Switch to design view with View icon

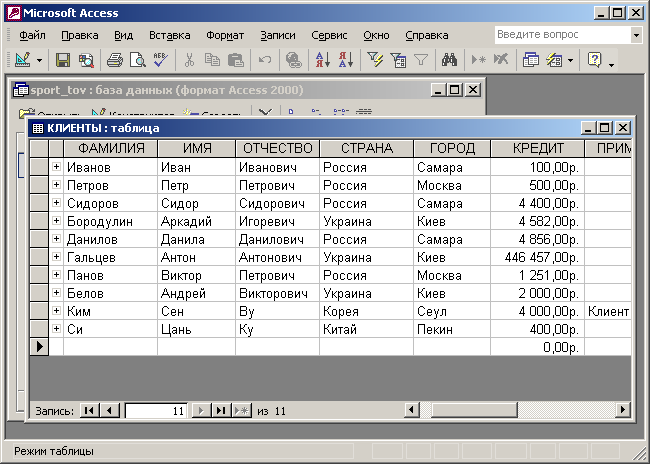click(23, 60)
